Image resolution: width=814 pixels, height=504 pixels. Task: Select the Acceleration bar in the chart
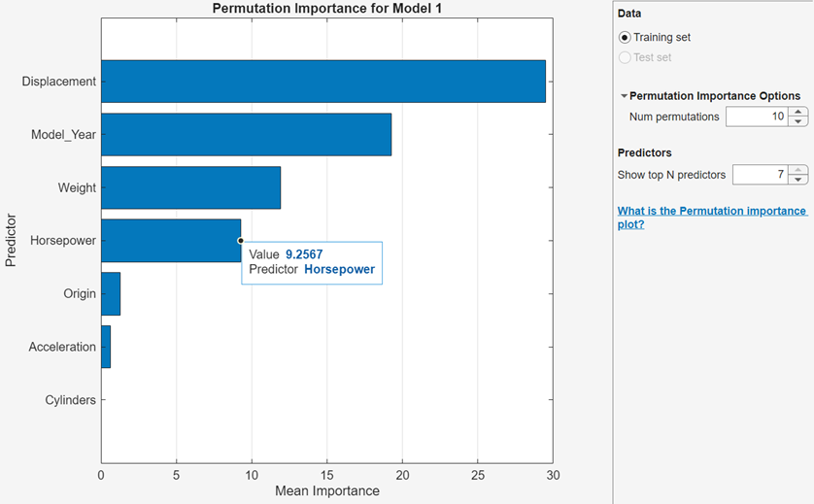(106, 347)
